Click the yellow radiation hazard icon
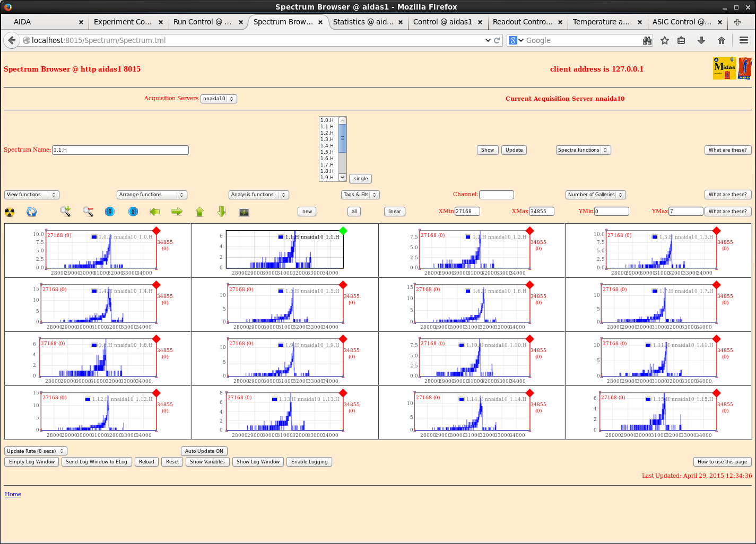756x544 pixels. (10, 212)
